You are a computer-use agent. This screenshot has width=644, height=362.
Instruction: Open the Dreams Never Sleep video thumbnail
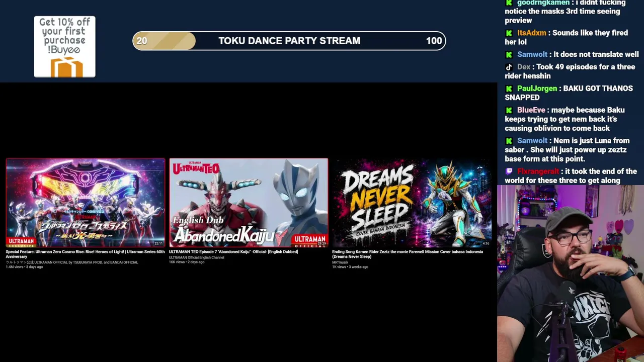click(x=412, y=203)
